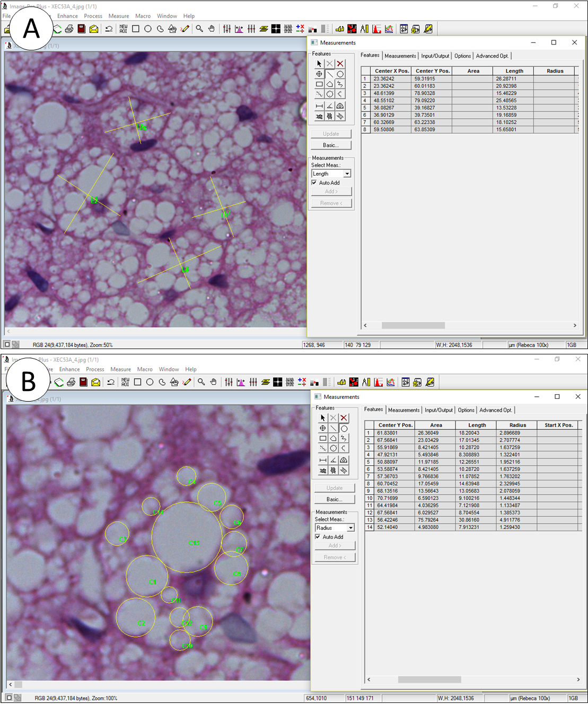Click the ellipse AOI icon in toolbar B
Screen dimensions: 588x704
[x=150, y=382]
